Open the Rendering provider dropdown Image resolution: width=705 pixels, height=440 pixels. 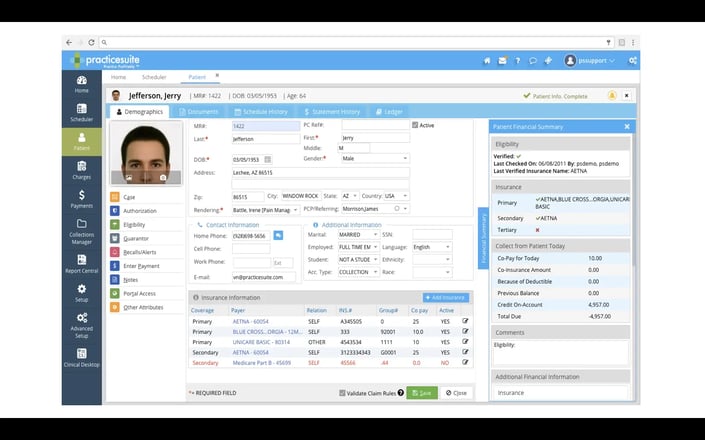click(x=265, y=210)
